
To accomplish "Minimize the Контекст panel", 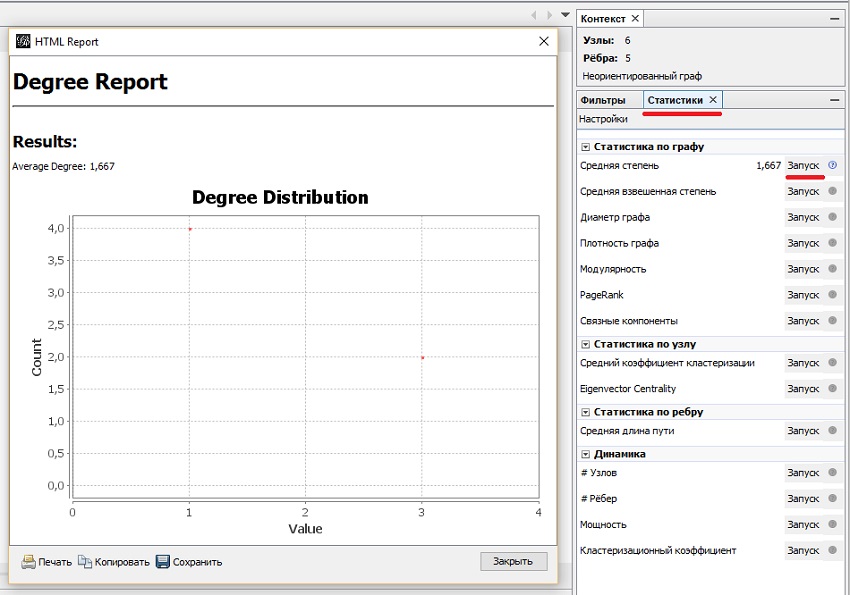I will [x=834, y=19].
